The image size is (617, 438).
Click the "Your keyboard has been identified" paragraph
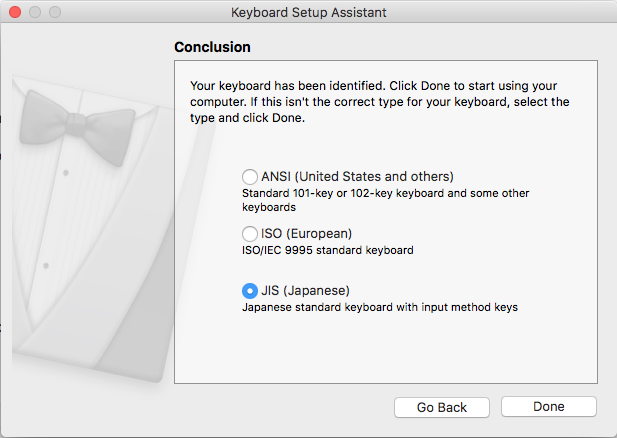coord(380,102)
